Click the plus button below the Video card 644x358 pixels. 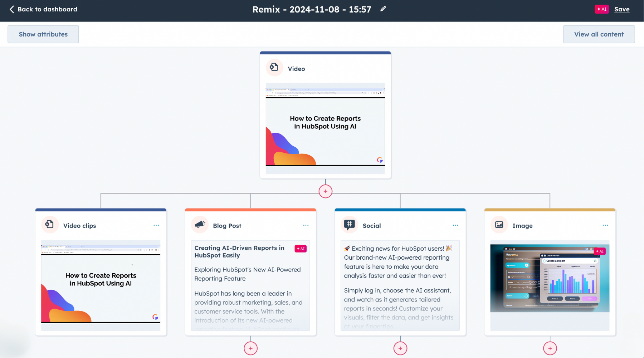click(325, 191)
